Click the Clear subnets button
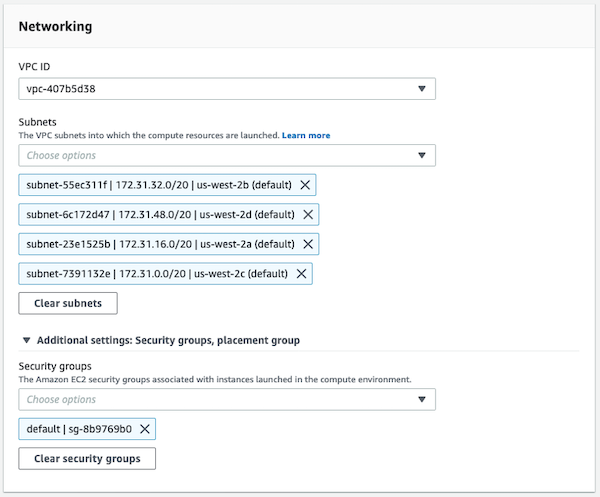This screenshot has height=497, width=600. pos(68,303)
